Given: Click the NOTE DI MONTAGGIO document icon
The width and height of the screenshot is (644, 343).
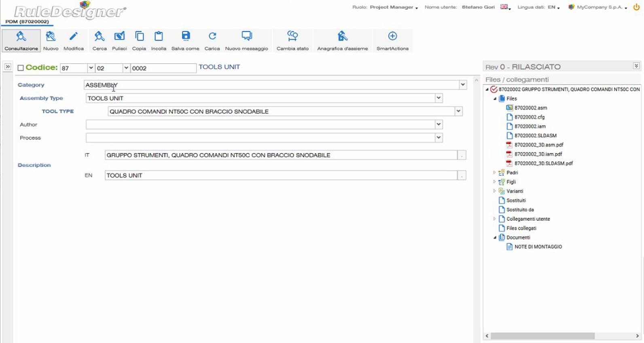Looking at the screenshot, I should point(510,247).
